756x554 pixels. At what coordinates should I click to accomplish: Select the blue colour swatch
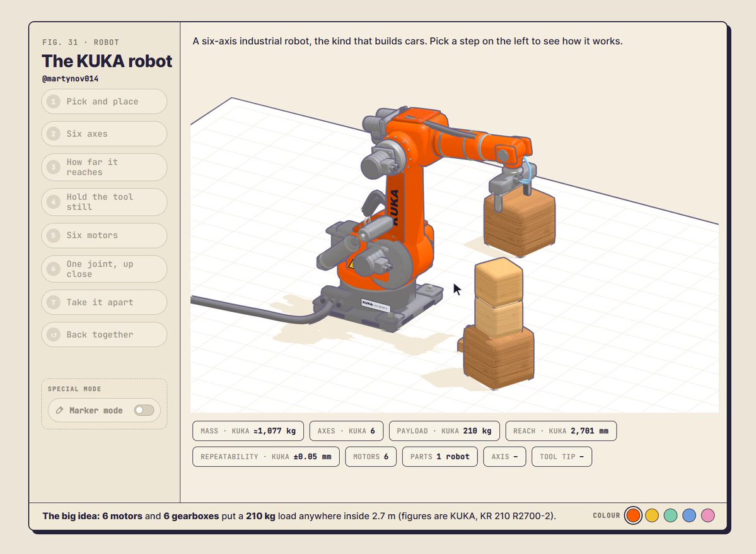(x=689, y=516)
